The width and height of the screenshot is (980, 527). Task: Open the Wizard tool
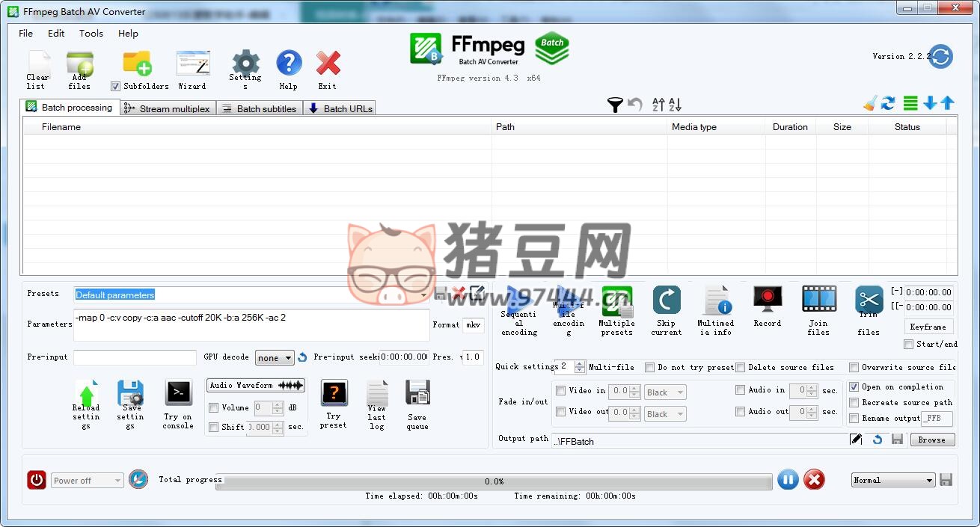(x=192, y=64)
